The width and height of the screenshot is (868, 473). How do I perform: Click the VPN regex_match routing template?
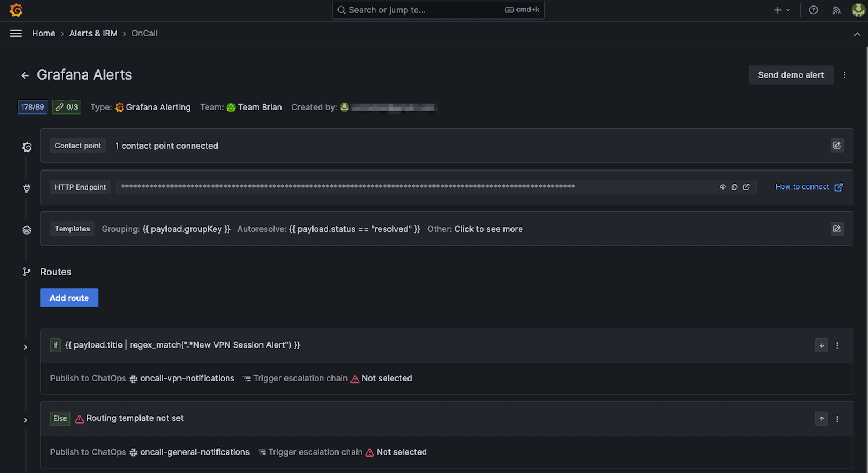click(183, 345)
